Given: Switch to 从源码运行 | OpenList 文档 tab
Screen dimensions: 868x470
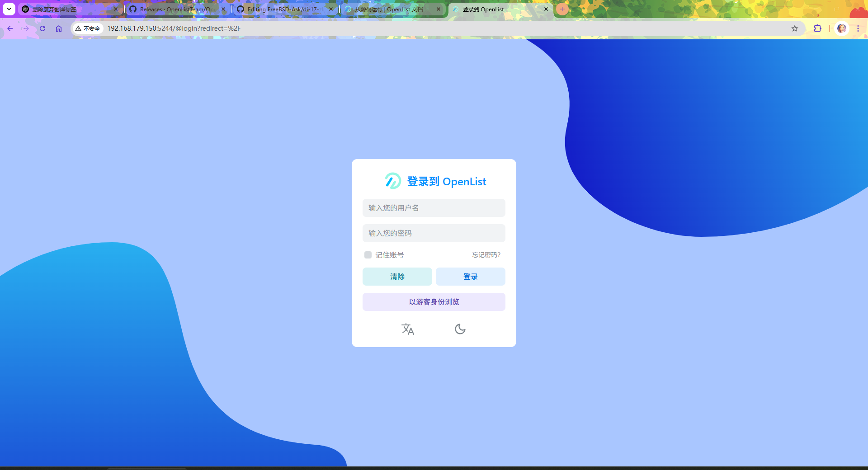Looking at the screenshot, I should tap(393, 9).
